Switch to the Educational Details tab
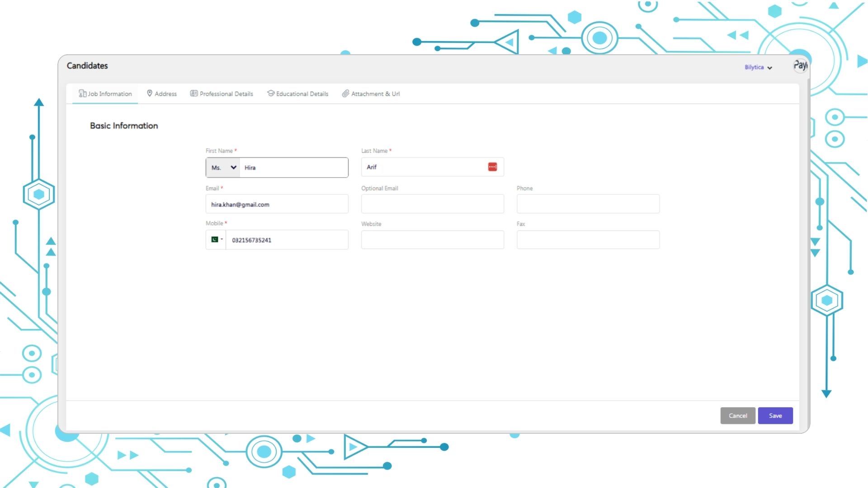The width and height of the screenshot is (868, 488). point(297,94)
